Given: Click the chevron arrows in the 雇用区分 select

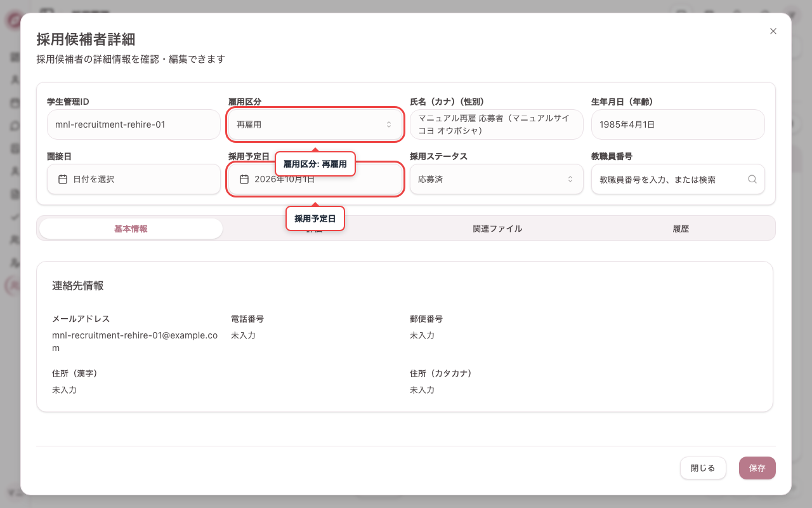Looking at the screenshot, I should pos(389,124).
